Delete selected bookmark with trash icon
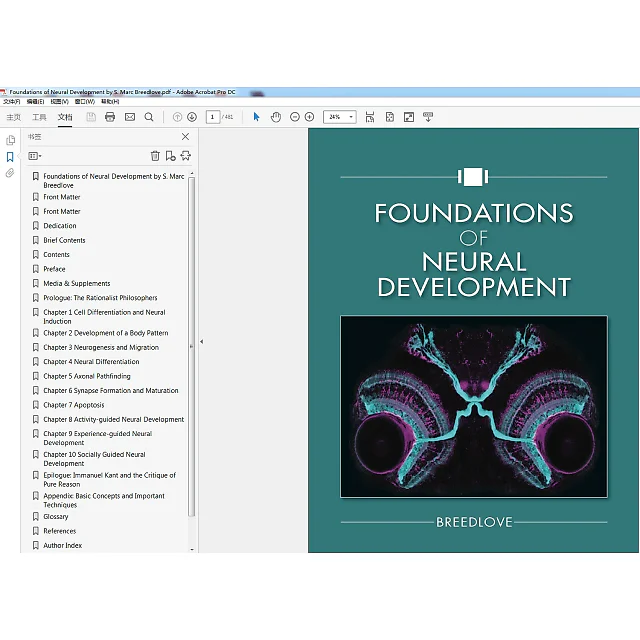The image size is (640, 640). [155, 156]
